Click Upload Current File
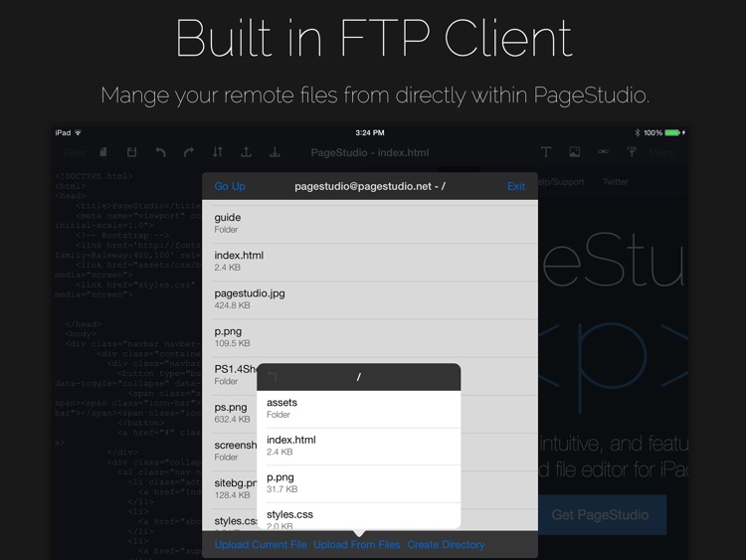Screen dimensions: 746x560 click(x=261, y=545)
